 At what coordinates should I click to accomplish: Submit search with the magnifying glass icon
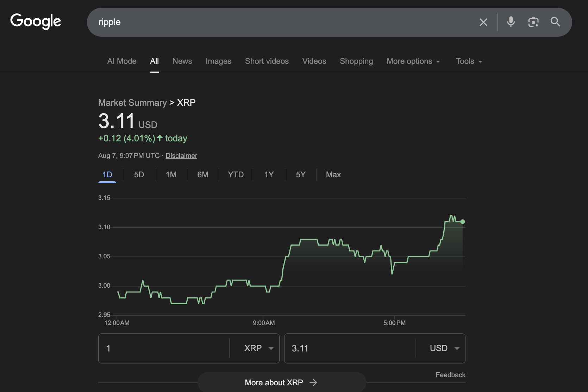coord(555,22)
